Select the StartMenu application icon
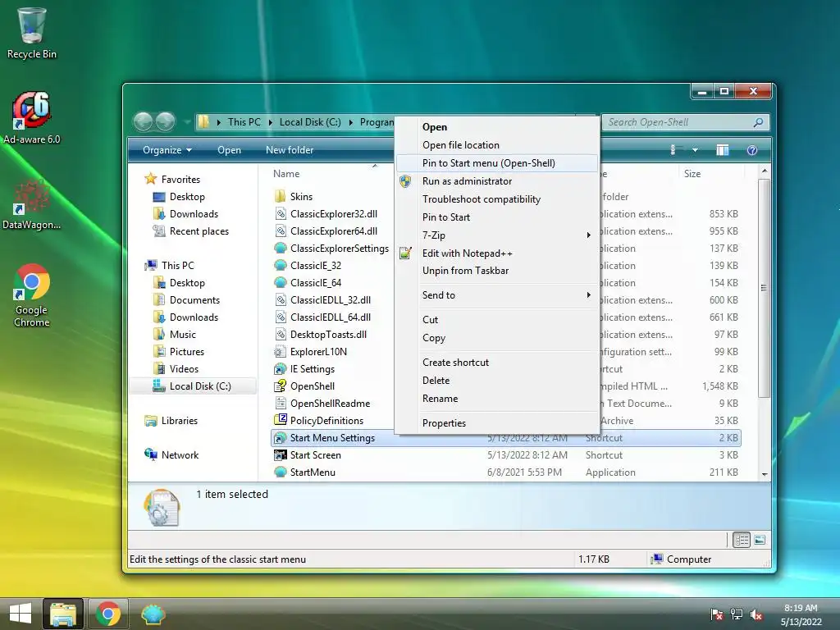 281,472
